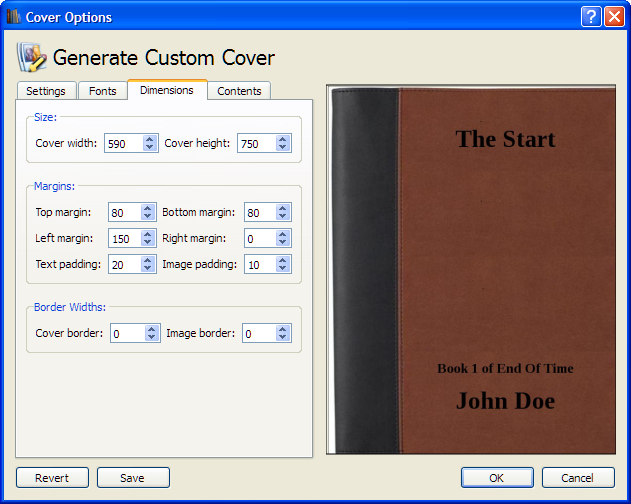631x504 pixels.
Task: Switch to the Settings tab
Action: (46, 91)
